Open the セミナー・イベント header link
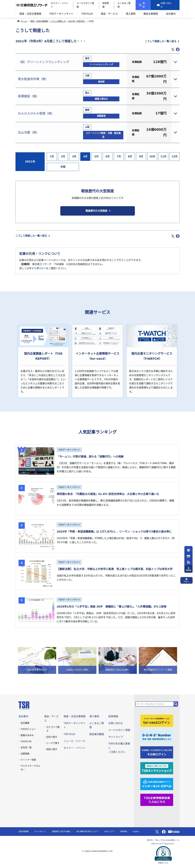 [60, 5]
